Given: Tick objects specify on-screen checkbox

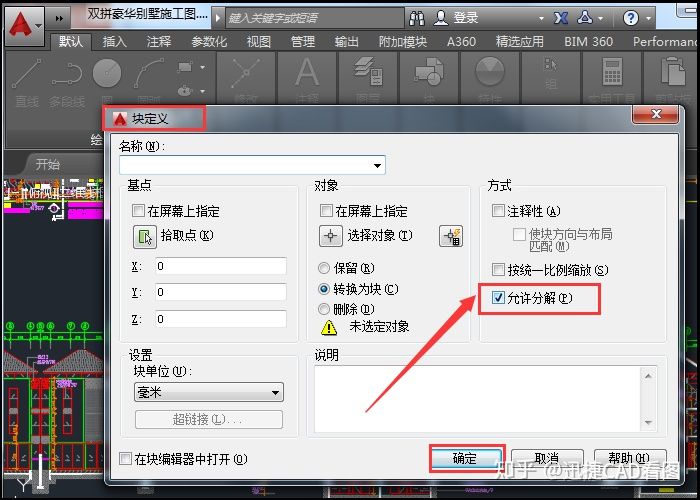Looking at the screenshot, I should [x=326, y=210].
